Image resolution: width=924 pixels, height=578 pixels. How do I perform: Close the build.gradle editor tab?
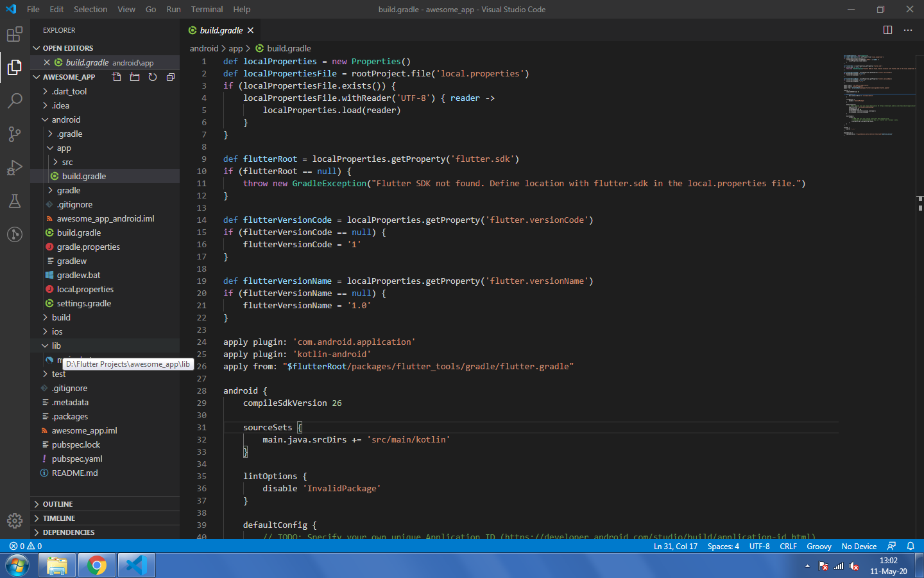coord(250,30)
